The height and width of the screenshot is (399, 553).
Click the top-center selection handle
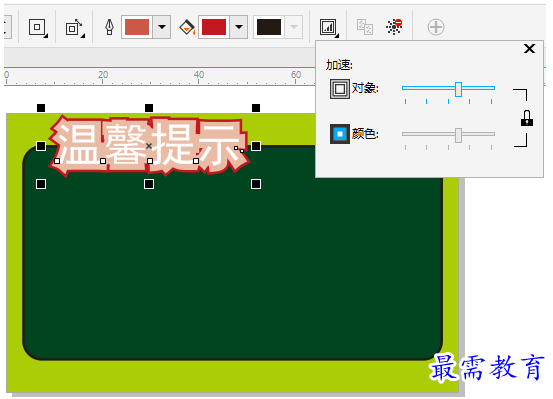149,108
